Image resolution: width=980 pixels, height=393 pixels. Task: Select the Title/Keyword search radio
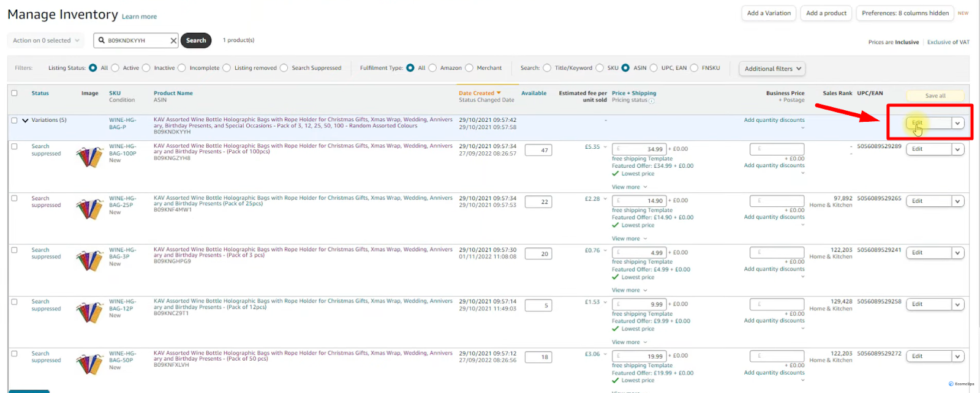click(547, 68)
